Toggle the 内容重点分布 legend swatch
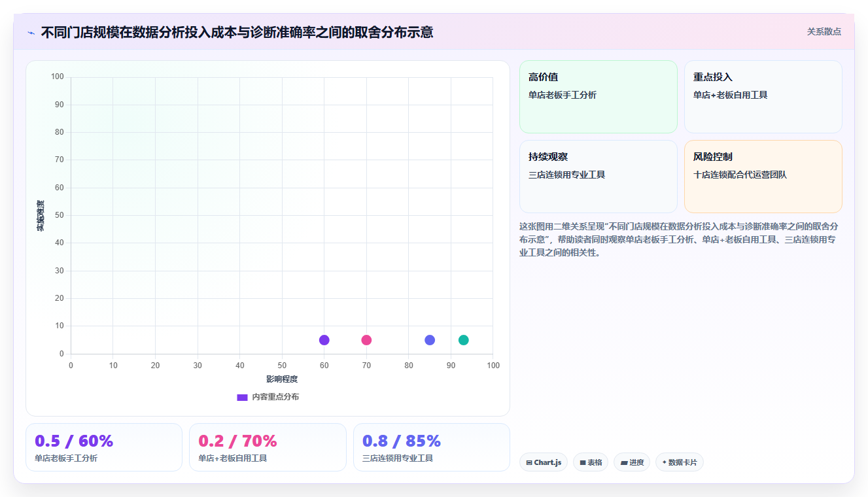Image resolution: width=868 pixels, height=497 pixels. [242, 397]
